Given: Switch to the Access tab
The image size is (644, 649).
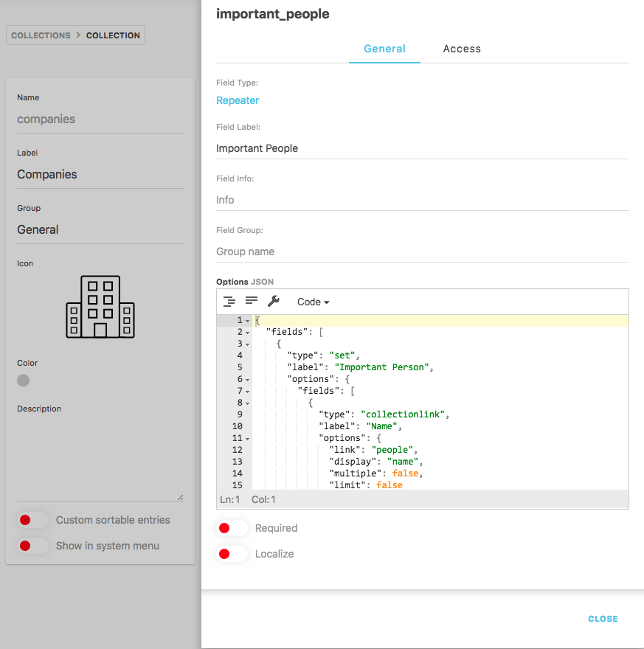Looking at the screenshot, I should click(462, 49).
